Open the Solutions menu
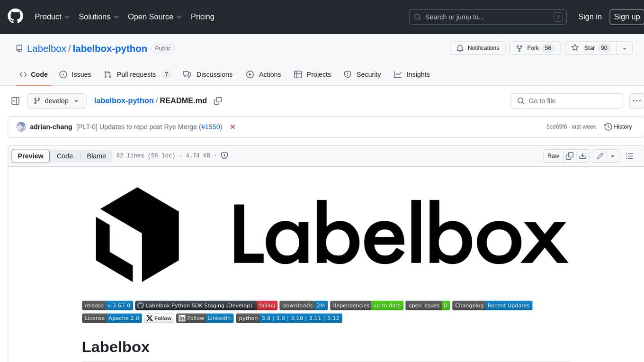 99,17
